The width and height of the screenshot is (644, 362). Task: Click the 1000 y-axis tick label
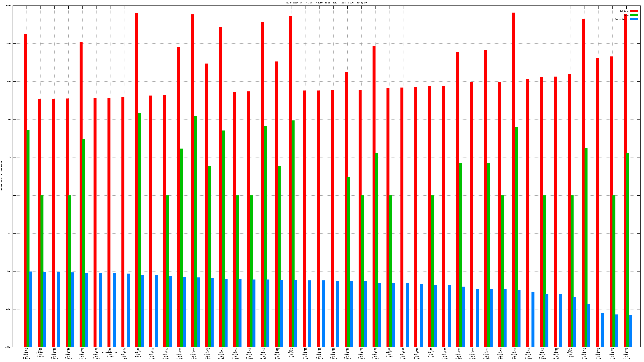9,81
